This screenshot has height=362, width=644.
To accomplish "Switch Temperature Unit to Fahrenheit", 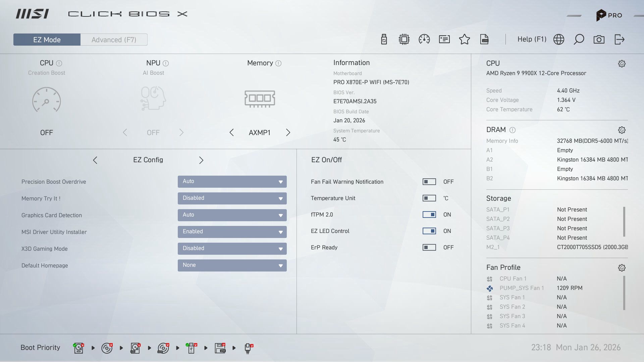I will [429, 198].
